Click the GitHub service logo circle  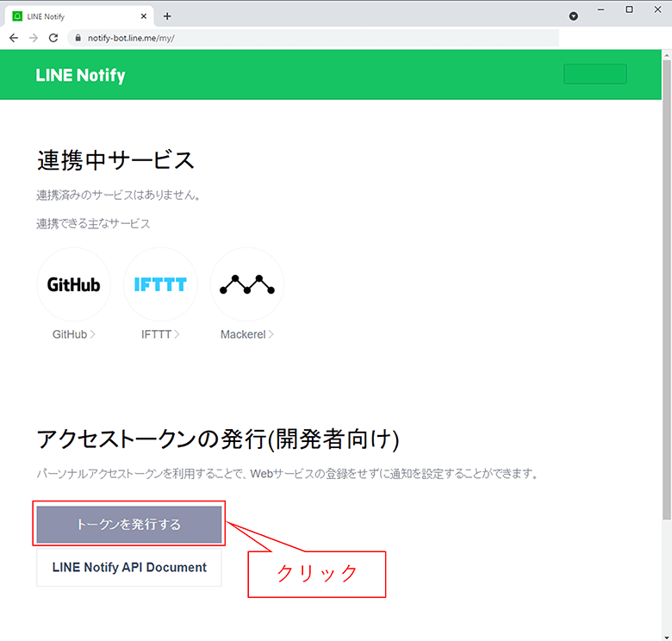(74, 284)
